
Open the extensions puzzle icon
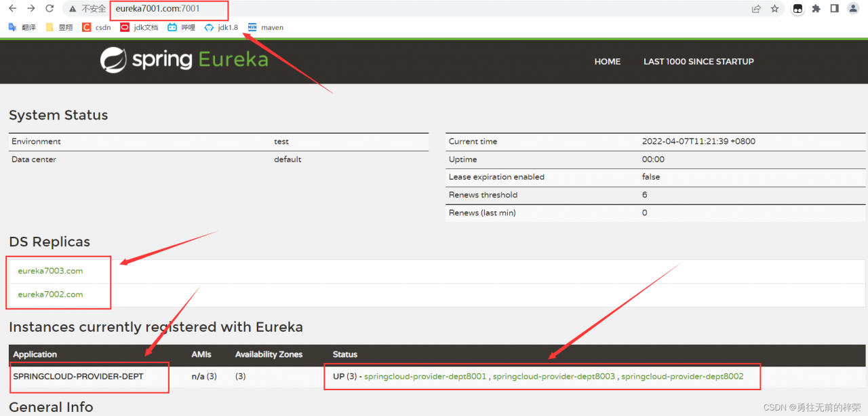coord(816,9)
